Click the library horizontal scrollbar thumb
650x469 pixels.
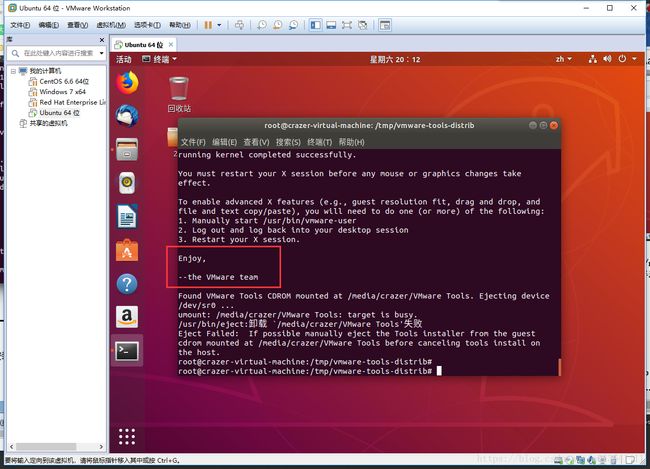[x=46, y=447]
